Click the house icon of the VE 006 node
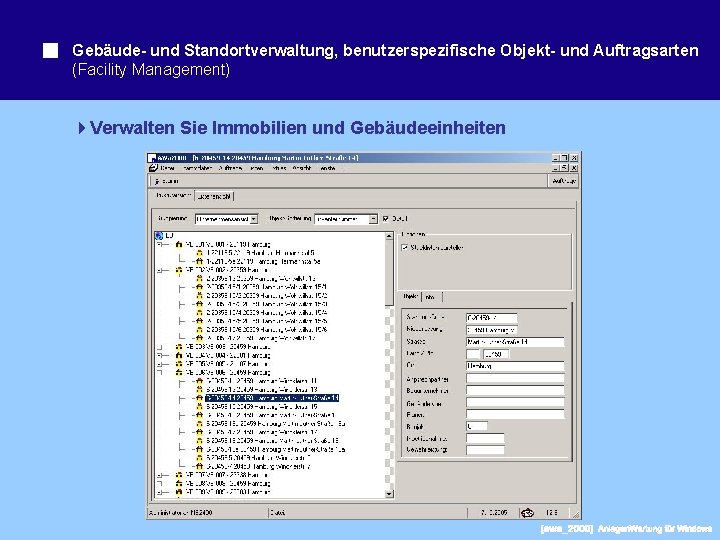This screenshot has width=720, height=540. 179,372
